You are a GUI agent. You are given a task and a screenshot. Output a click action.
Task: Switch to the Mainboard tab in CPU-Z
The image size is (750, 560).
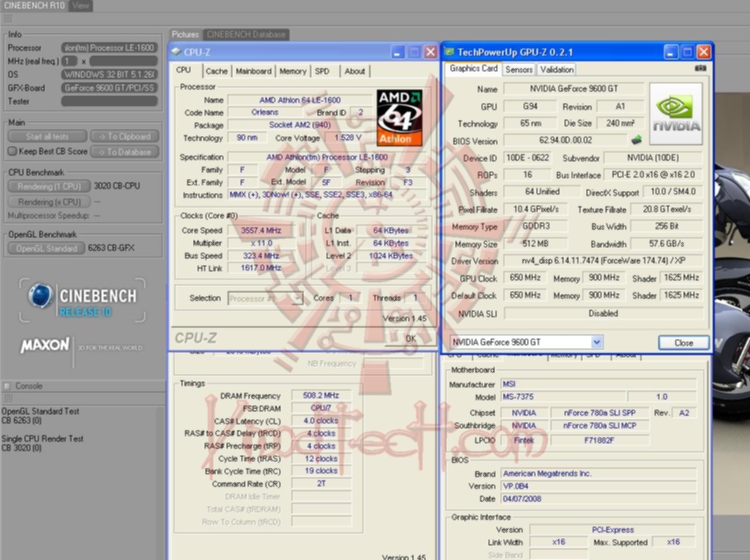(x=254, y=71)
